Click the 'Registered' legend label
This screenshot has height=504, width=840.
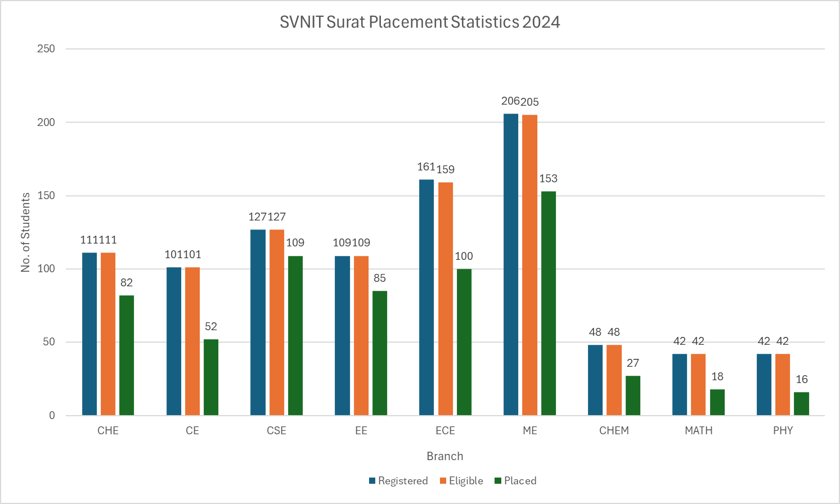point(403,481)
